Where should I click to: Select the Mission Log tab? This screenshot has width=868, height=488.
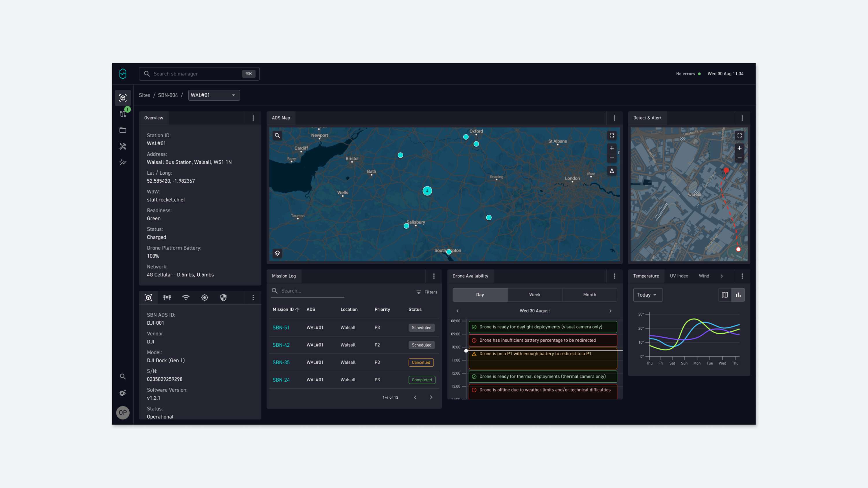(x=284, y=276)
